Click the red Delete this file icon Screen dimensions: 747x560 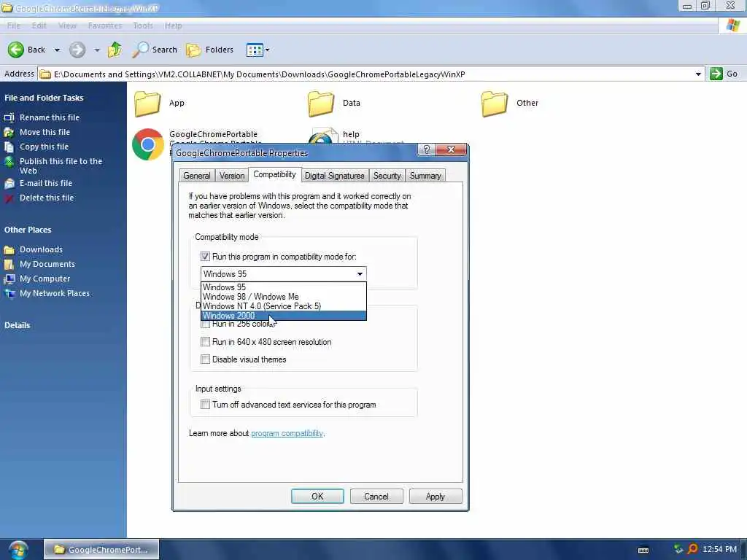coord(9,198)
